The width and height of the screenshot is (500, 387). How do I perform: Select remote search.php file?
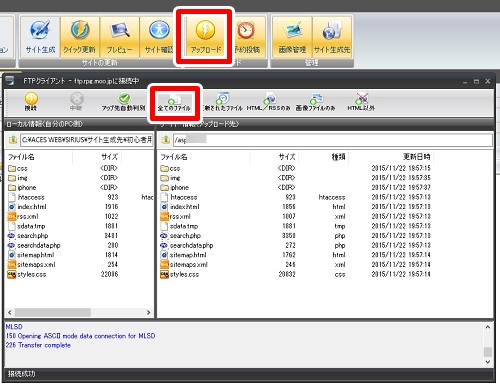pos(181,236)
